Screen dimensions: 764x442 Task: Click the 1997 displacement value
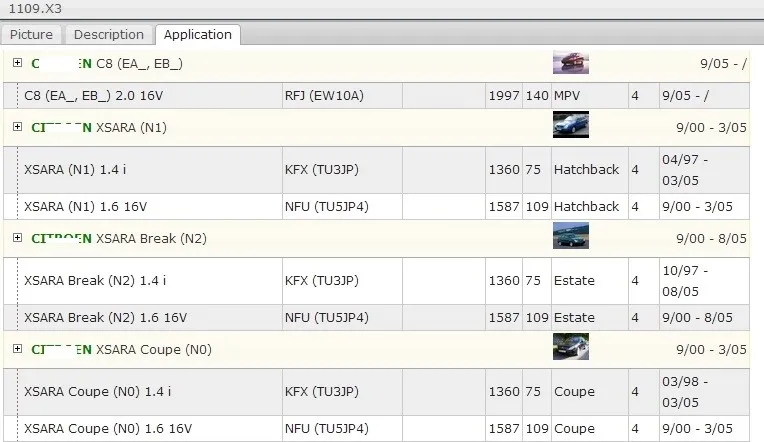pyautogui.click(x=504, y=96)
